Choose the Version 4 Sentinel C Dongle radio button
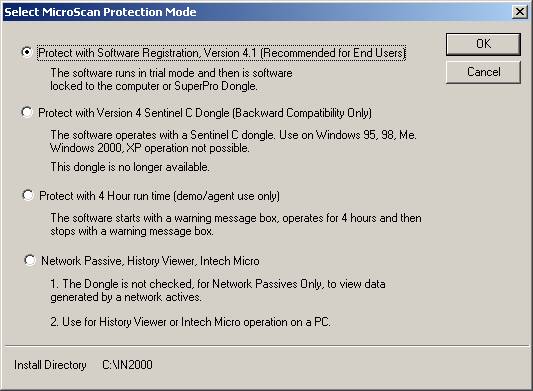 pos(27,112)
